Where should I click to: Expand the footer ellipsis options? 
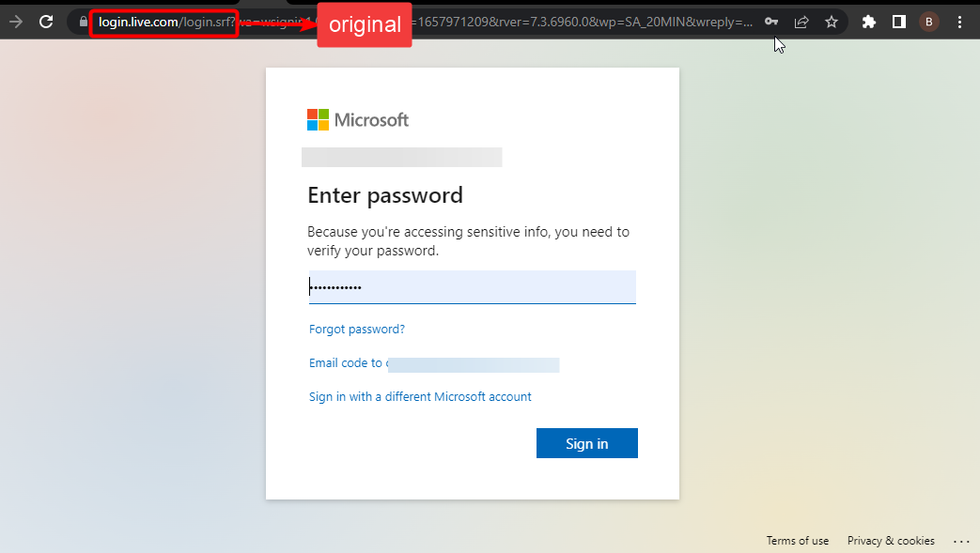(x=960, y=541)
